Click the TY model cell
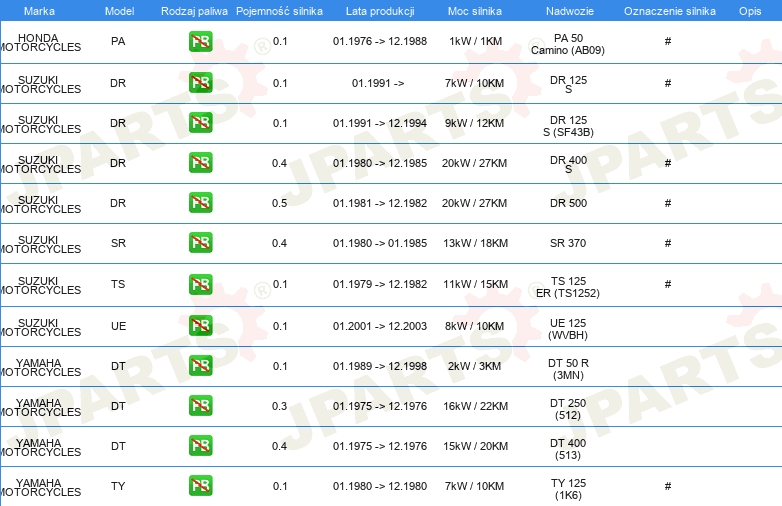Screen dimensions: 782x506 [x=118, y=486]
